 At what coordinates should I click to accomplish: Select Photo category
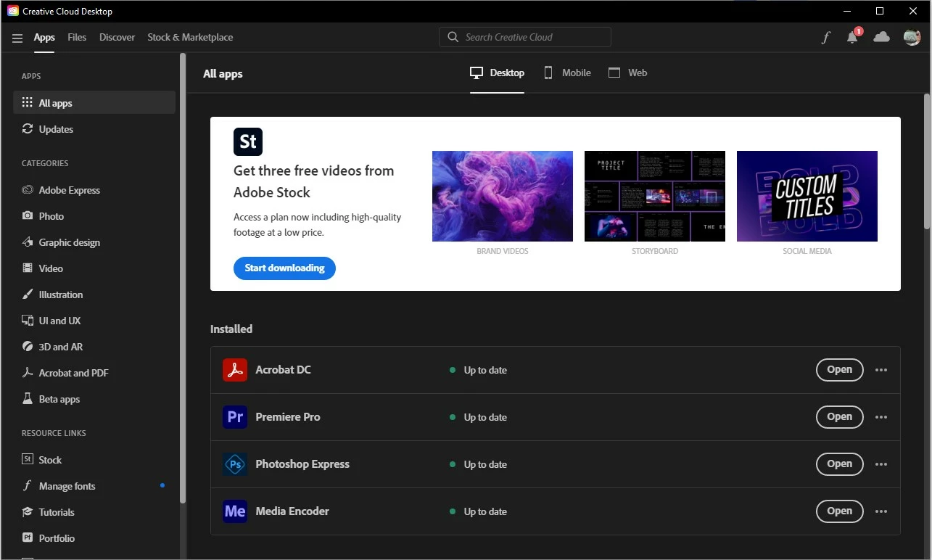point(94,216)
